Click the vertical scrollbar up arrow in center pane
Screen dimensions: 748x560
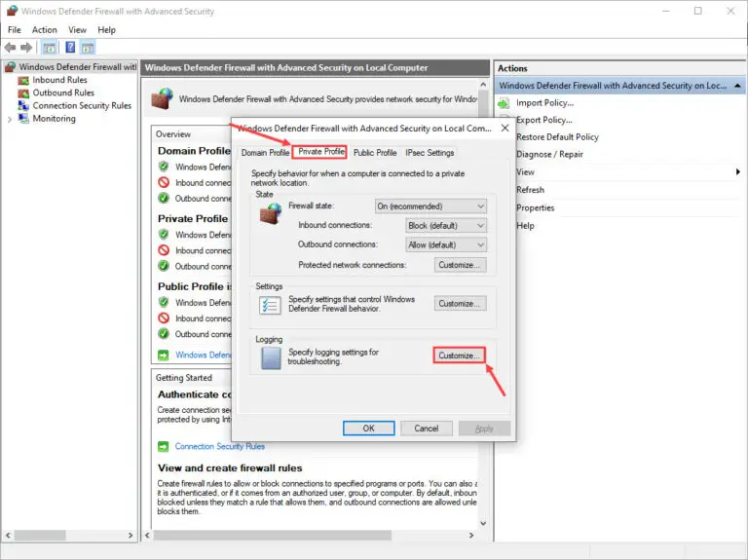pyautogui.click(x=483, y=85)
